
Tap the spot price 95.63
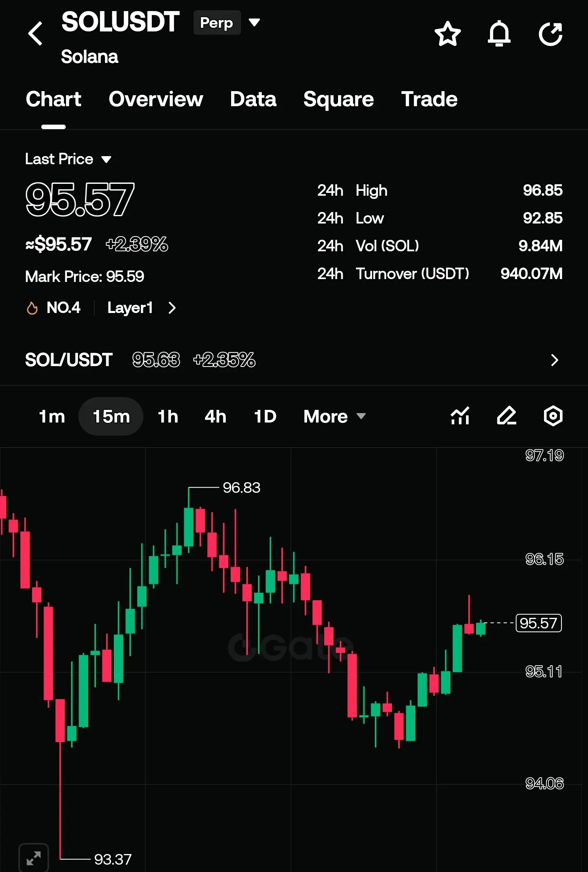[x=156, y=360]
